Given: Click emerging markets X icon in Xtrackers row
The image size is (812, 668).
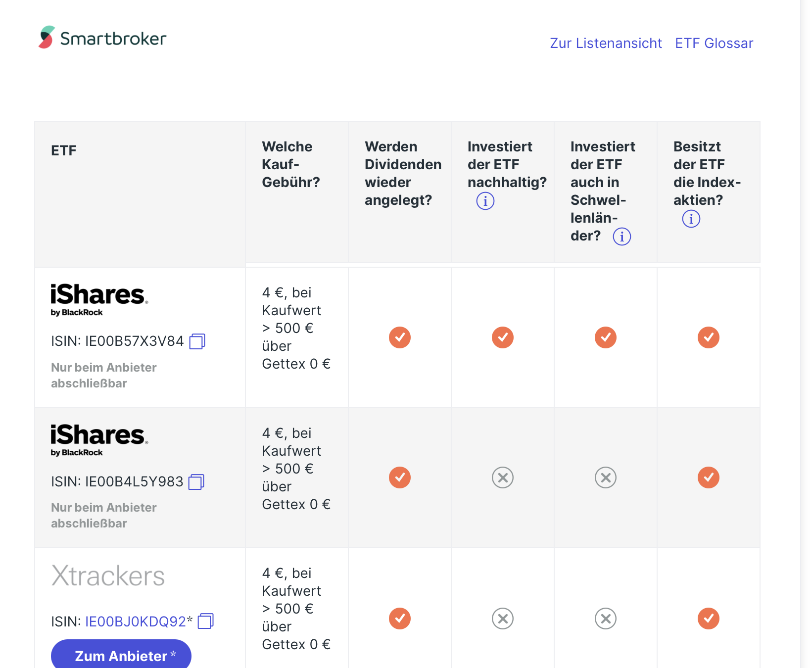Looking at the screenshot, I should (605, 619).
